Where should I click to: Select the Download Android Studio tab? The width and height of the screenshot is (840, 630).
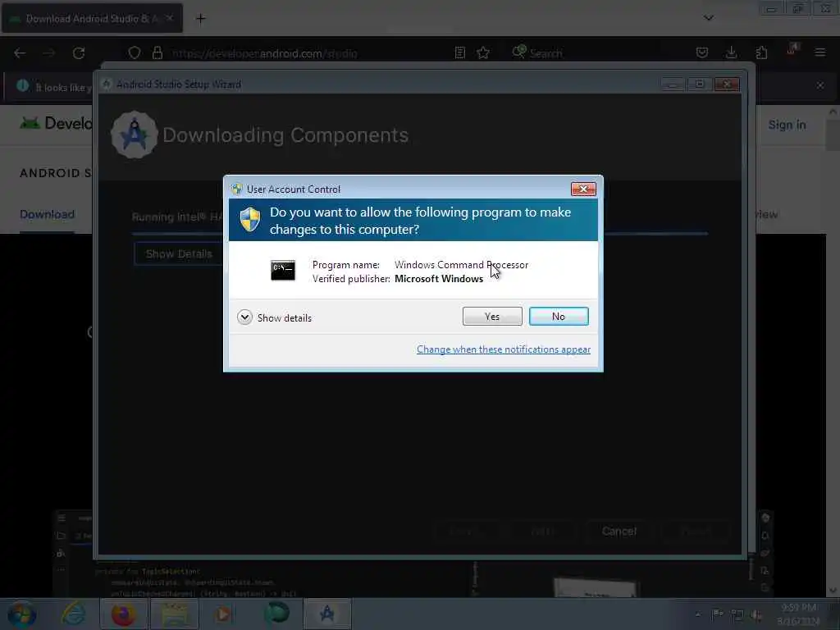click(92, 18)
